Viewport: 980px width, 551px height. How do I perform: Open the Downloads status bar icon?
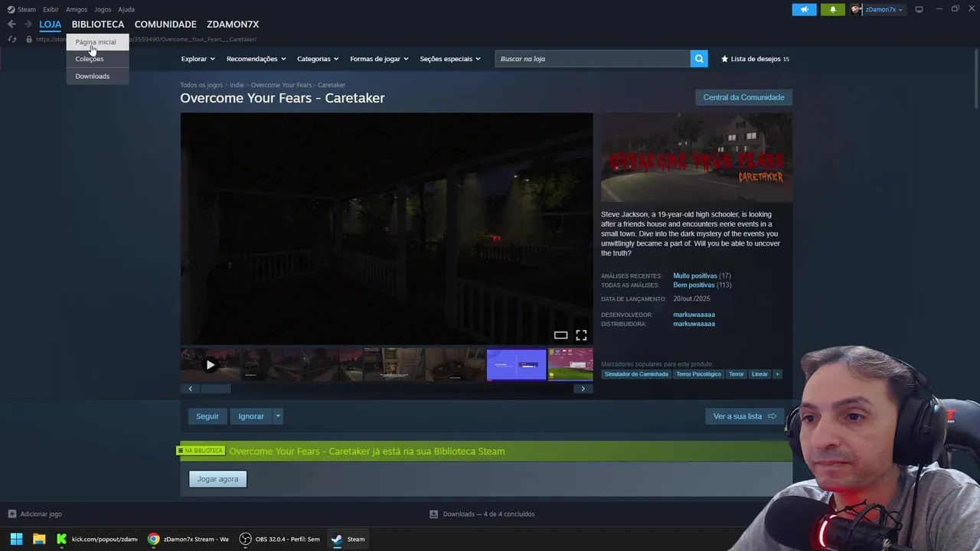pyautogui.click(x=433, y=514)
